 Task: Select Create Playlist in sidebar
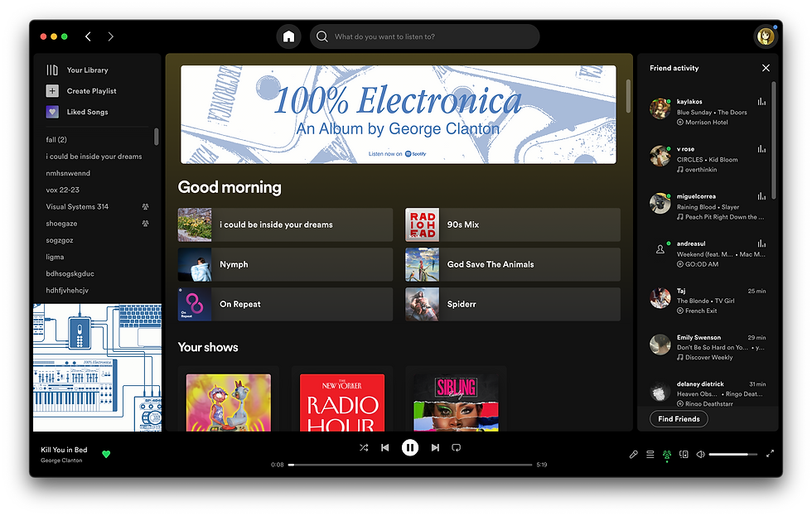(92, 91)
